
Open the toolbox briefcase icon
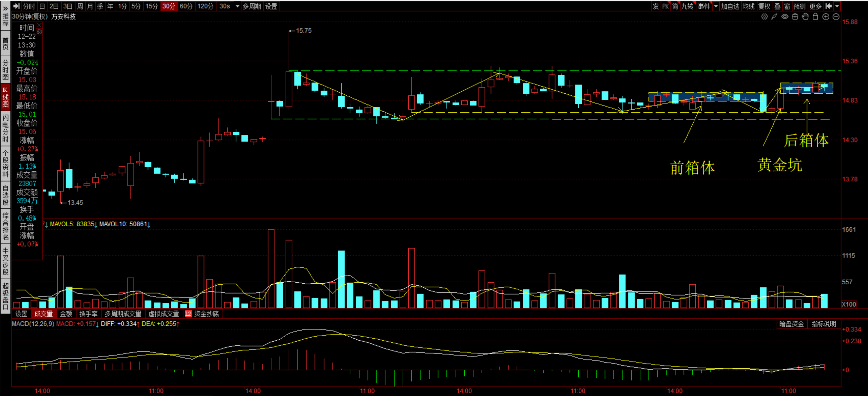[x=795, y=17]
